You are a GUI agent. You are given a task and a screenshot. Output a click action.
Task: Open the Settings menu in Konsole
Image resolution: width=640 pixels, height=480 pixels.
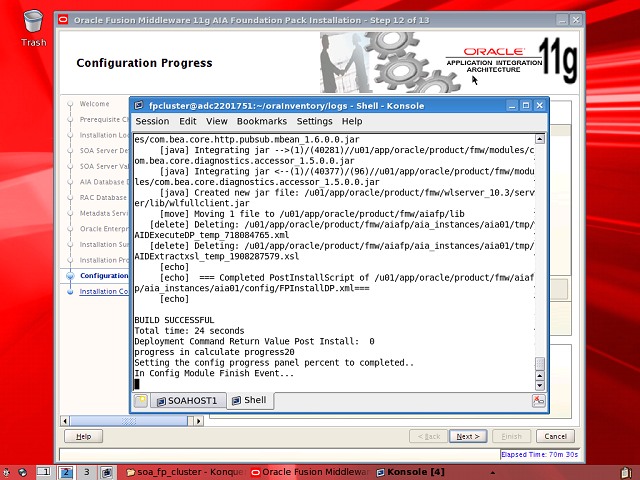(x=314, y=121)
